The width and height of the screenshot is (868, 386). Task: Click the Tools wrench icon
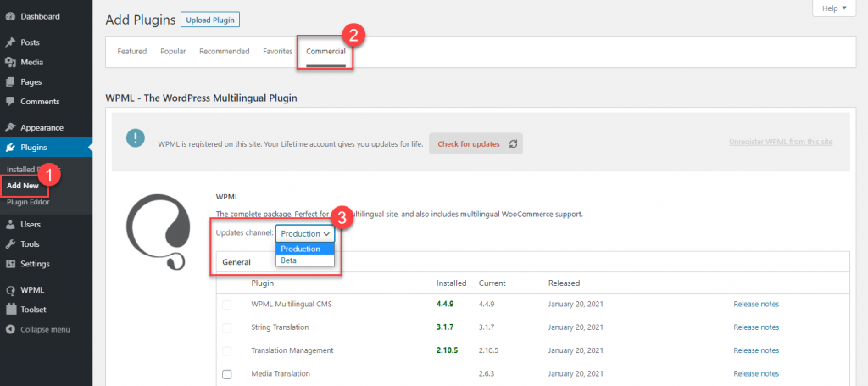click(10, 244)
